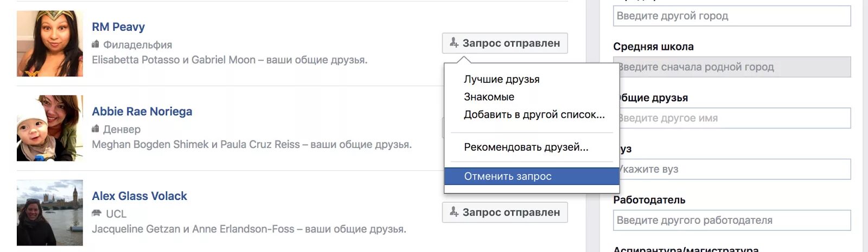The height and width of the screenshot is (252, 868).
Task: Open the RM Peavy profile link
Action: tap(118, 27)
